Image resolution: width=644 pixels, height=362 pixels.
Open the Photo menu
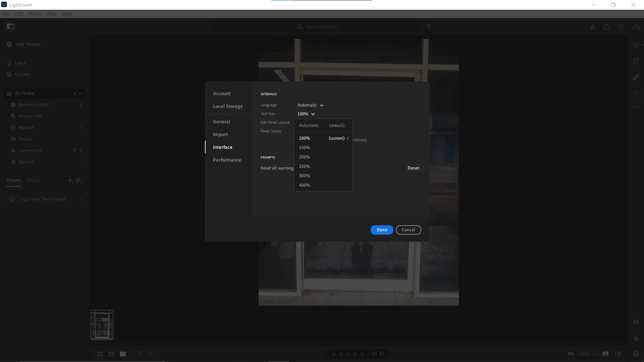(34, 14)
